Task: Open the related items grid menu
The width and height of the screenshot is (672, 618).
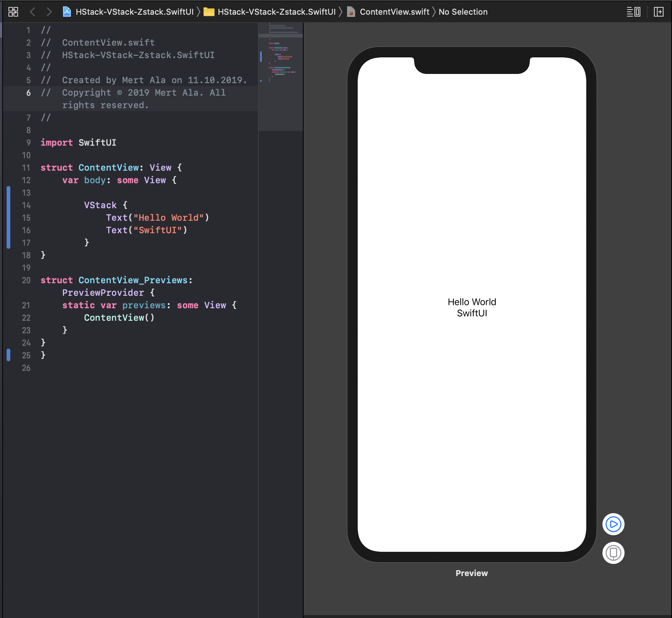Action: coord(13,12)
